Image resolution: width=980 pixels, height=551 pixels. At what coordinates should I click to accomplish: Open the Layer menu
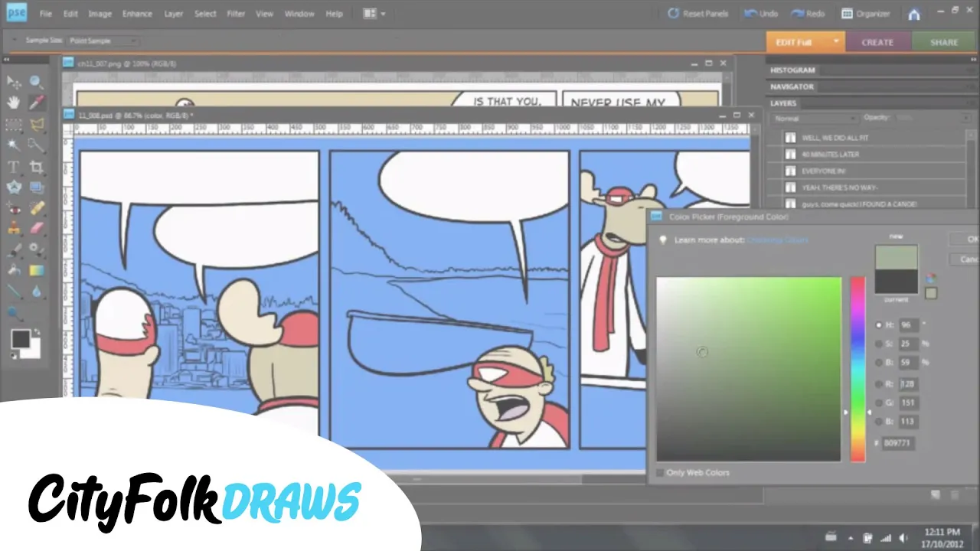point(173,14)
